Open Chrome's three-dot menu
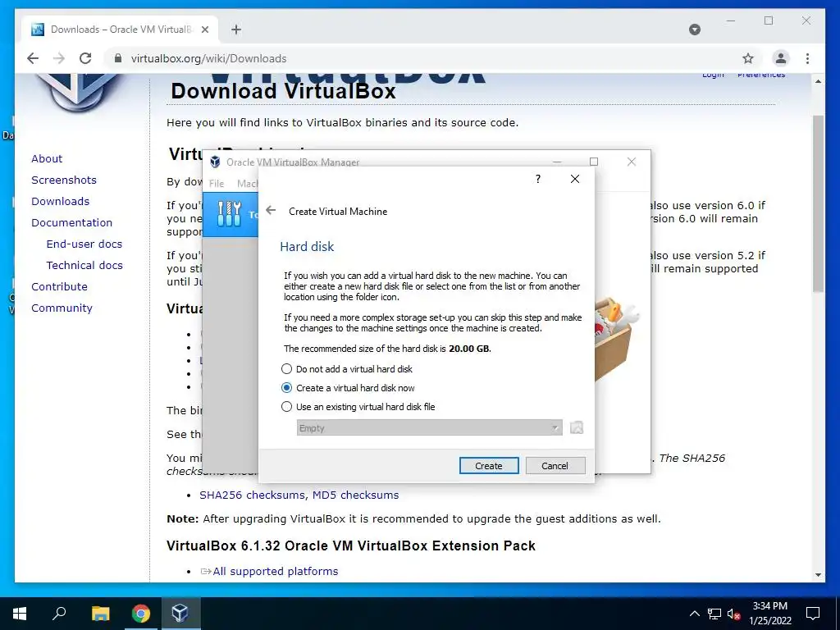 807,58
